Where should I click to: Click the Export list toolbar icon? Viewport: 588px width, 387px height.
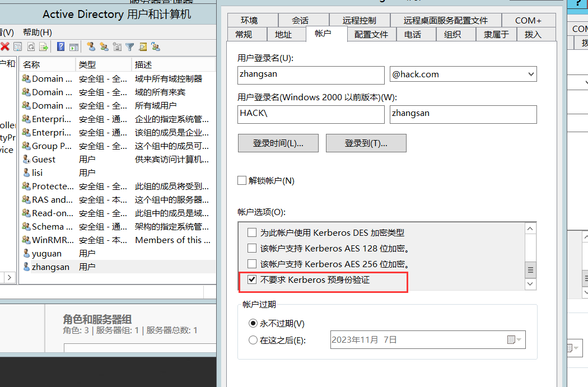point(44,47)
